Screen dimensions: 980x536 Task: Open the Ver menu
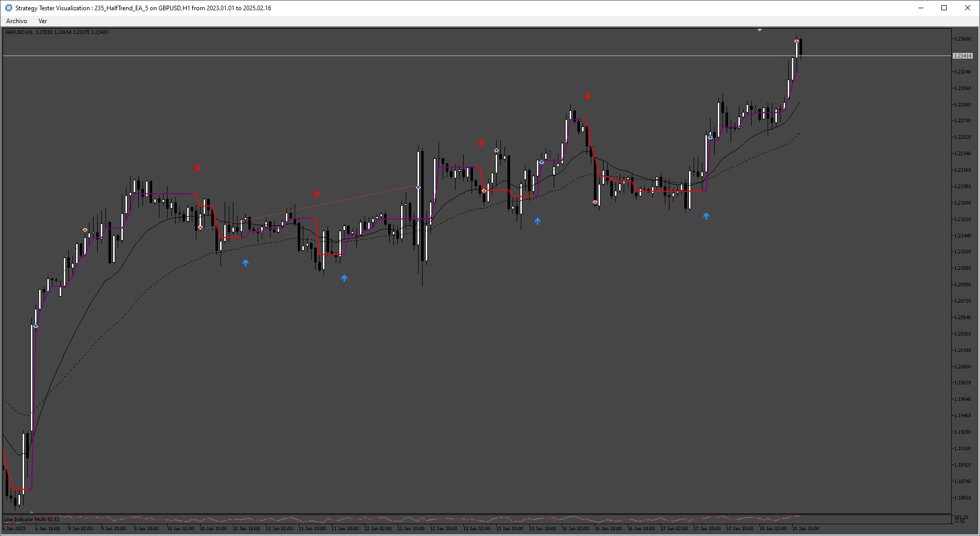(43, 21)
